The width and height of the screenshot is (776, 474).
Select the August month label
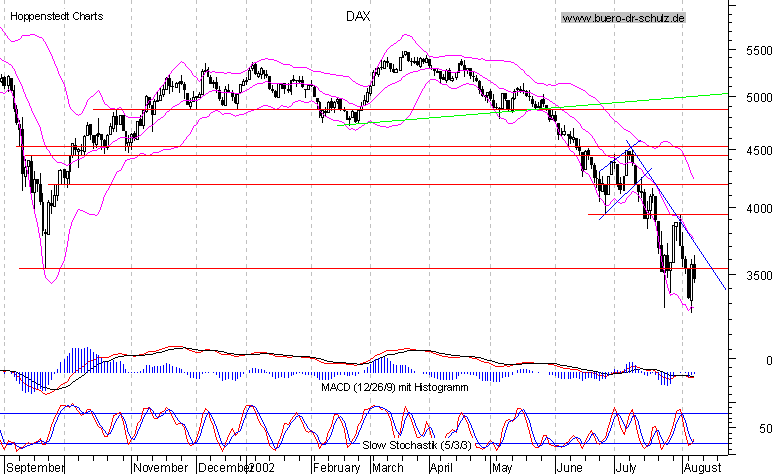click(702, 468)
